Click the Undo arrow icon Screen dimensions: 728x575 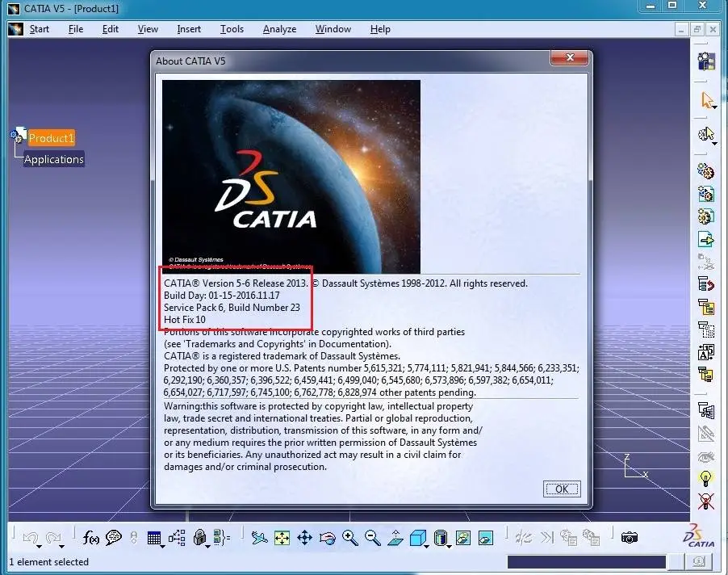pos(31,537)
